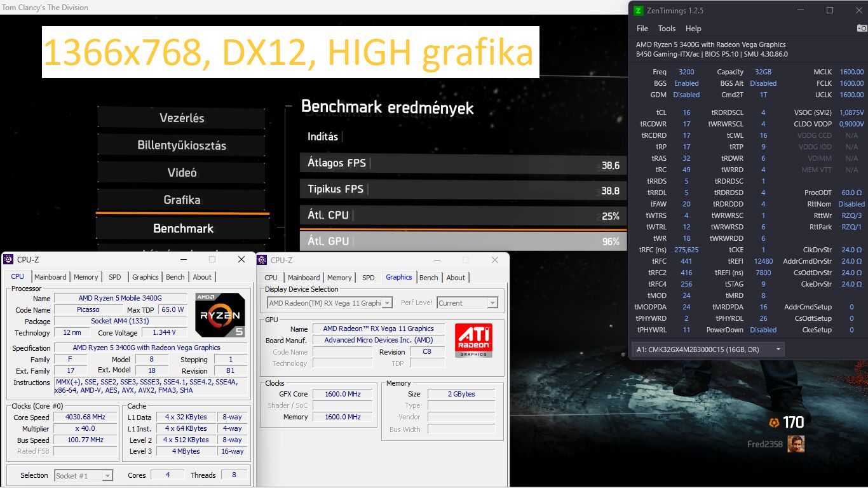Open the Vezérlés game menu entry
Viewport: 868px width, 488px height.
(182, 118)
